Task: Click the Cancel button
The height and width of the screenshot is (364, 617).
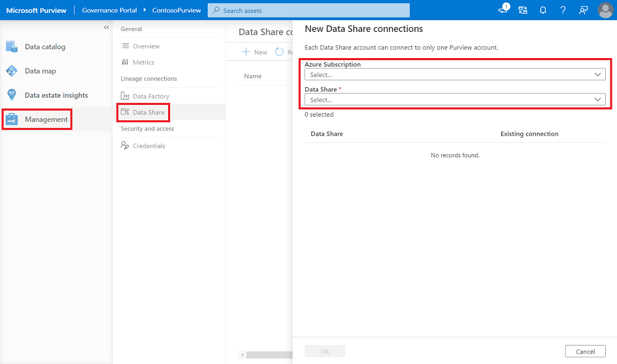Action: pyautogui.click(x=585, y=351)
